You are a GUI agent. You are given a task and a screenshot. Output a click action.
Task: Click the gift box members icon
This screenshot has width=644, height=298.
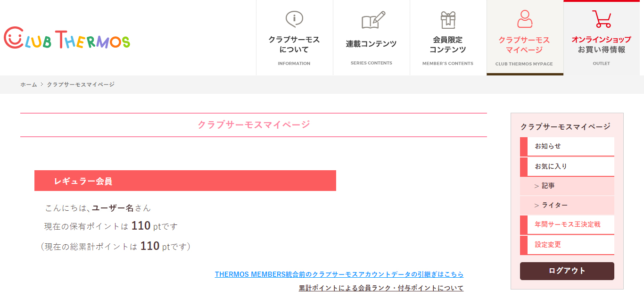pyautogui.click(x=448, y=19)
